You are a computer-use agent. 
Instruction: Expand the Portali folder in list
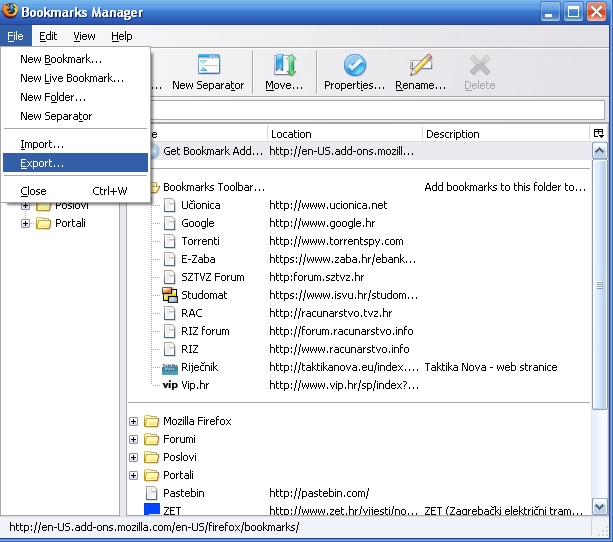coord(133,475)
